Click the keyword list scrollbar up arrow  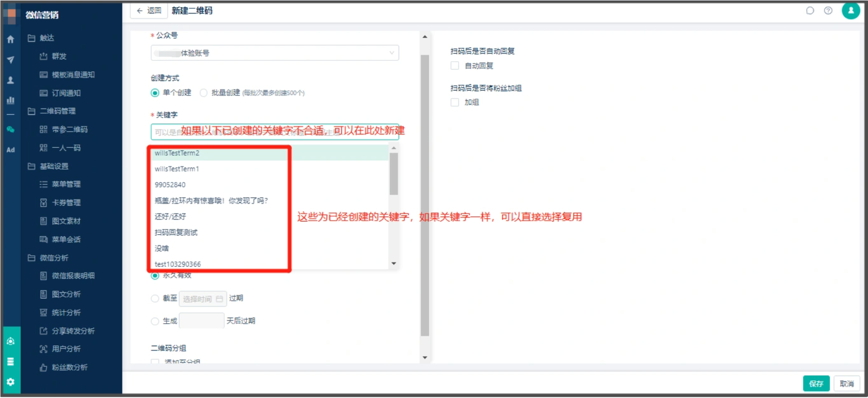(394, 148)
